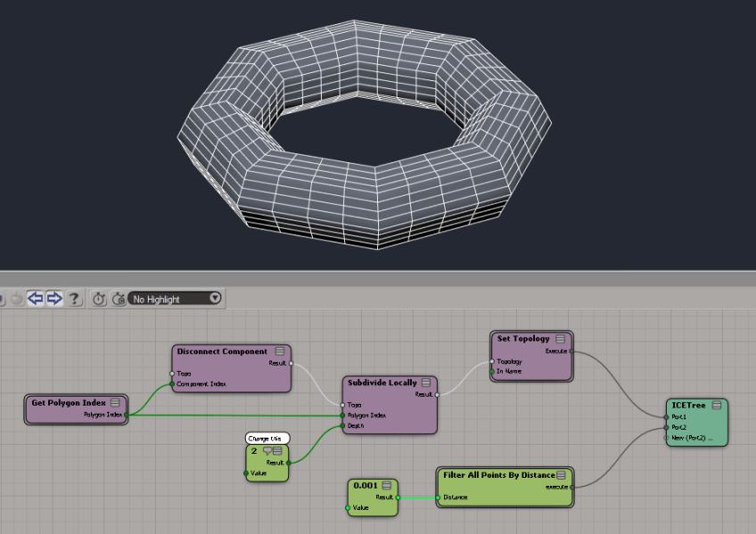Click the In Name port on Set Topology
The image size is (756, 534).
(491, 372)
